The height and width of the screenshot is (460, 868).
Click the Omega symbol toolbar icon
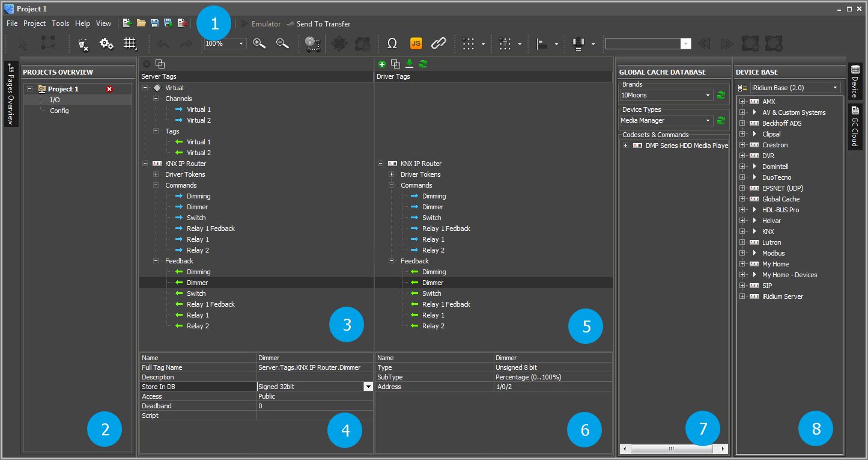[392, 43]
